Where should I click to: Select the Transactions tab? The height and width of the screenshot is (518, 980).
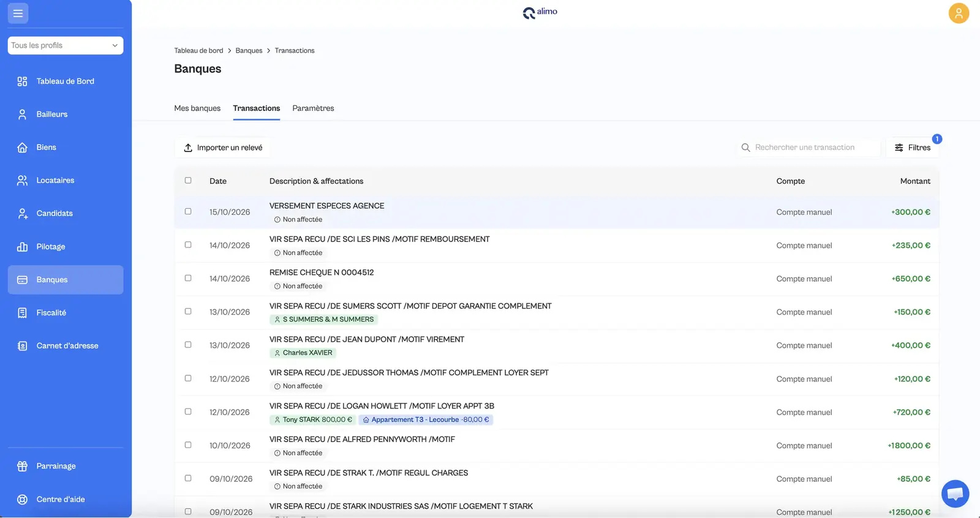click(257, 108)
